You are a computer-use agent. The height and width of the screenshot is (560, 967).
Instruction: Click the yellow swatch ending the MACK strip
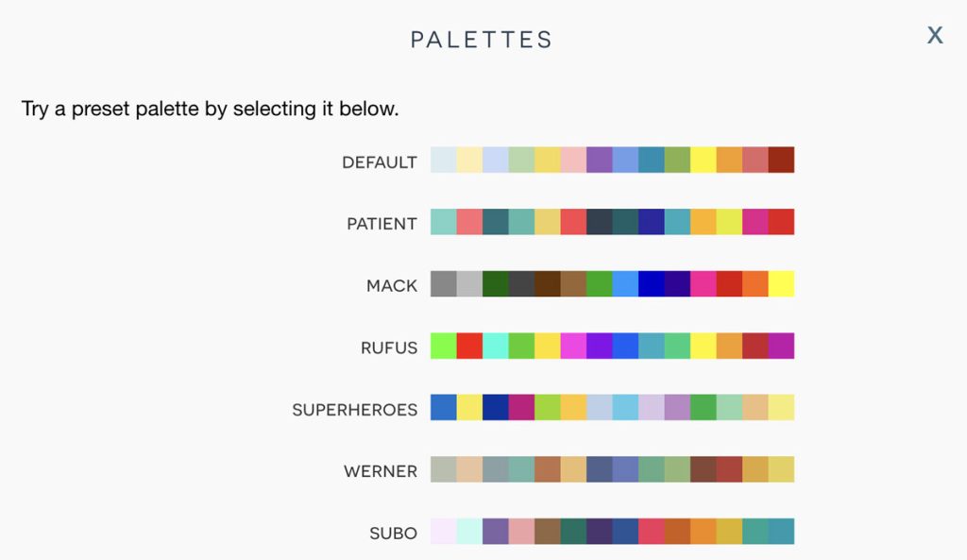click(x=781, y=284)
